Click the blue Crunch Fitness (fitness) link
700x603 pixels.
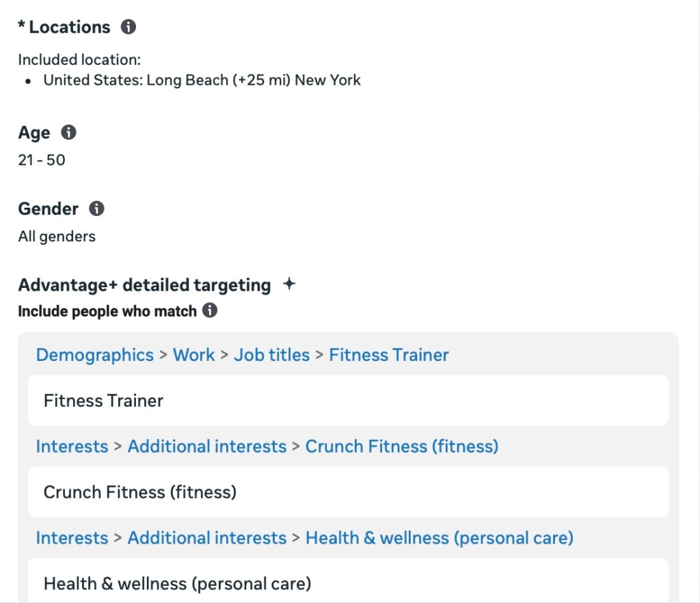tap(402, 446)
